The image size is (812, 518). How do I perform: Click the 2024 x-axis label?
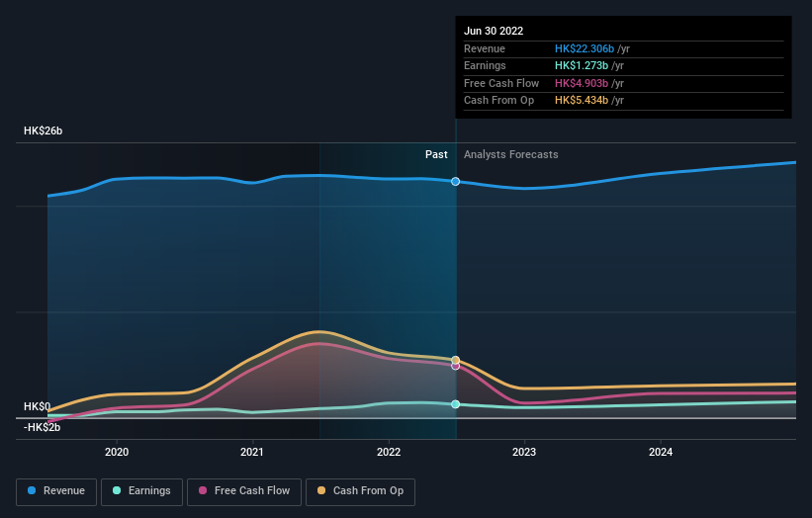(x=661, y=452)
